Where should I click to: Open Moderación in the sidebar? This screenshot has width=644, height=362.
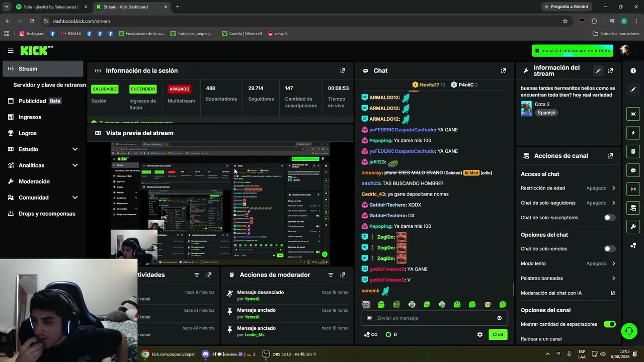(43, 182)
